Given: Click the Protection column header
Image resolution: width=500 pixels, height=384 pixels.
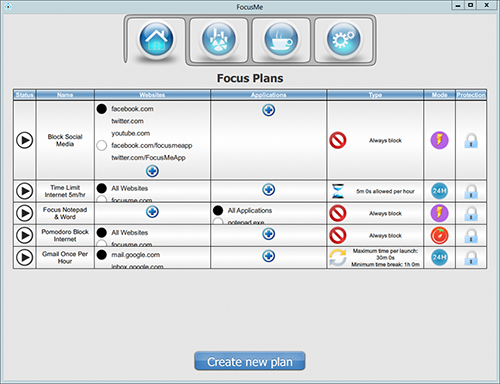Looking at the screenshot, I should click(471, 95).
